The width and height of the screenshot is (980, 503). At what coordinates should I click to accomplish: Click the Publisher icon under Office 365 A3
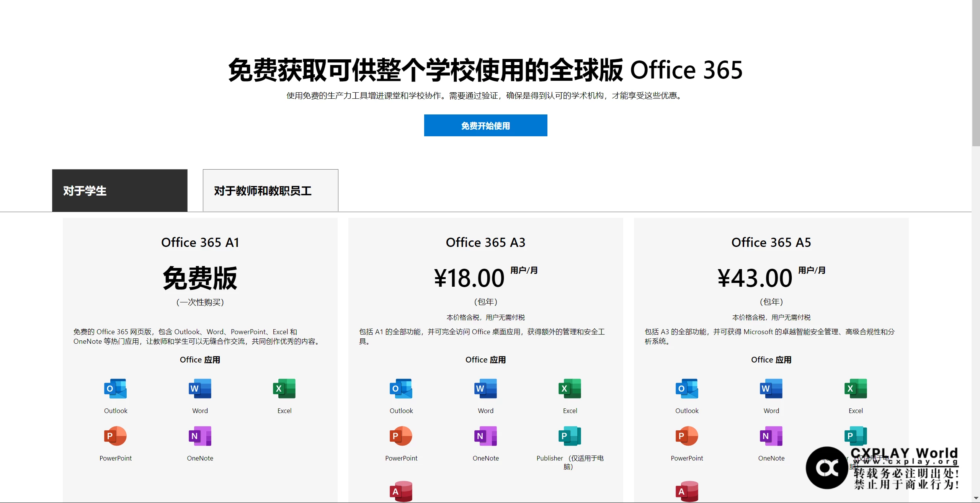coord(570,436)
